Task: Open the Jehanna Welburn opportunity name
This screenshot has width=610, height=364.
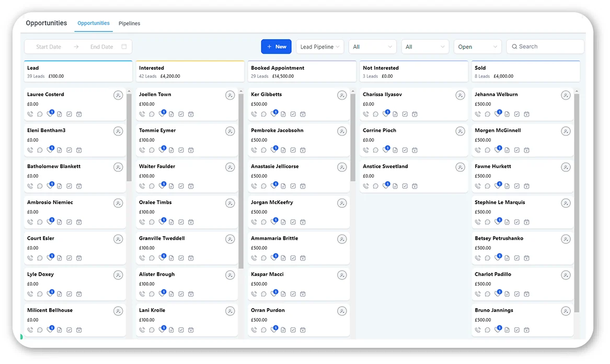Action: pyautogui.click(x=496, y=95)
